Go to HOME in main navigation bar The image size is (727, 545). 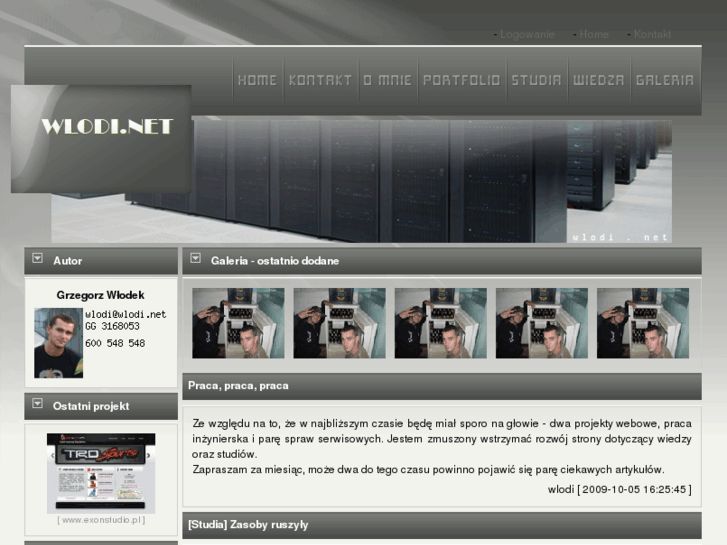(x=257, y=80)
